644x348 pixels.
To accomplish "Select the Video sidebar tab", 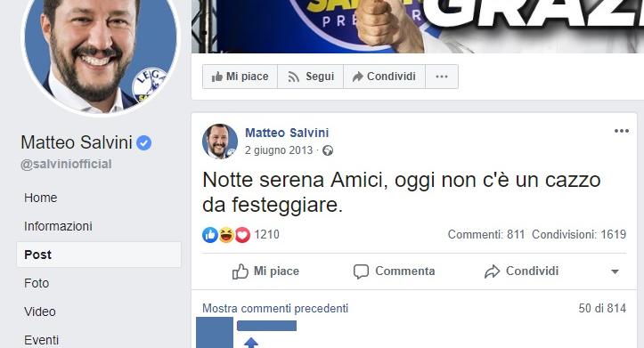I will [x=40, y=312].
